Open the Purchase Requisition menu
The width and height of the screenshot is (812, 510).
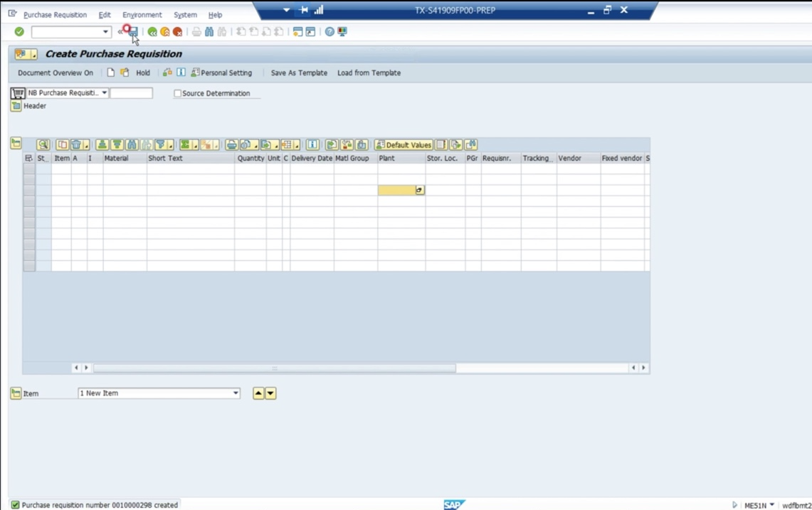point(56,14)
